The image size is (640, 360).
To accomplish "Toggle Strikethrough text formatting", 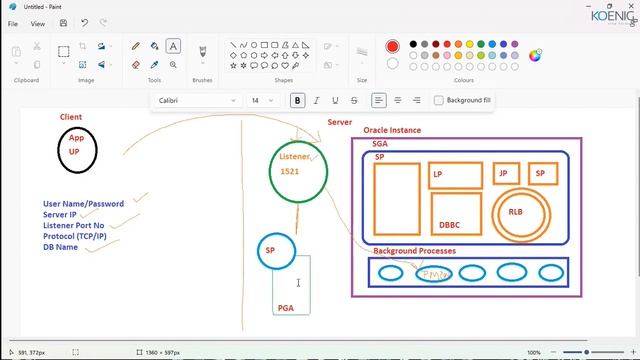I will coord(354,100).
